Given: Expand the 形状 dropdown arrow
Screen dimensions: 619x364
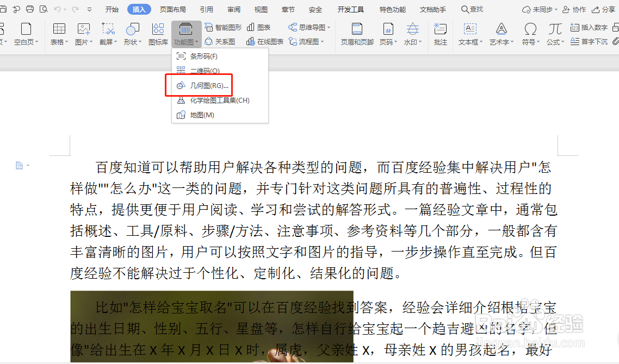Looking at the screenshot, I should pyautogui.click(x=140, y=42).
